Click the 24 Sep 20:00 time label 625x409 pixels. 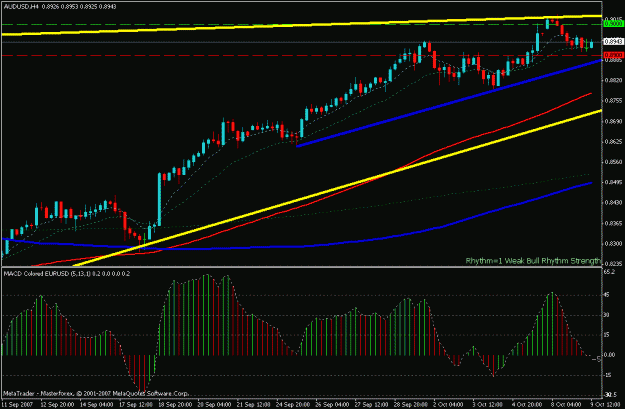coord(293,404)
